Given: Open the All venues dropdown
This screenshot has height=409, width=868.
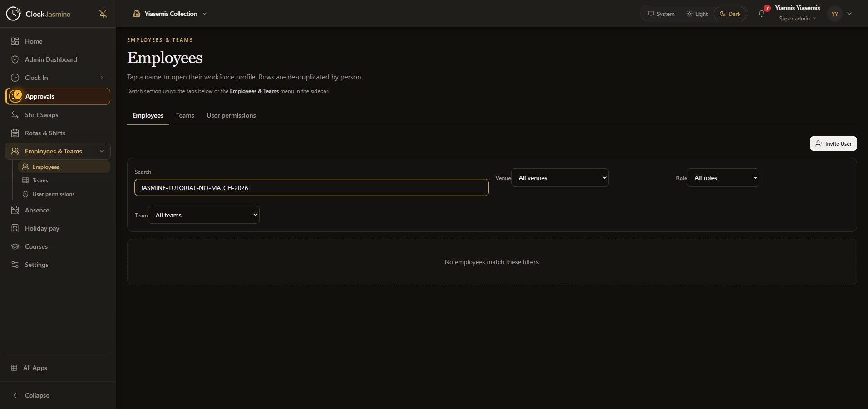Looking at the screenshot, I should (x=560, y=177).
